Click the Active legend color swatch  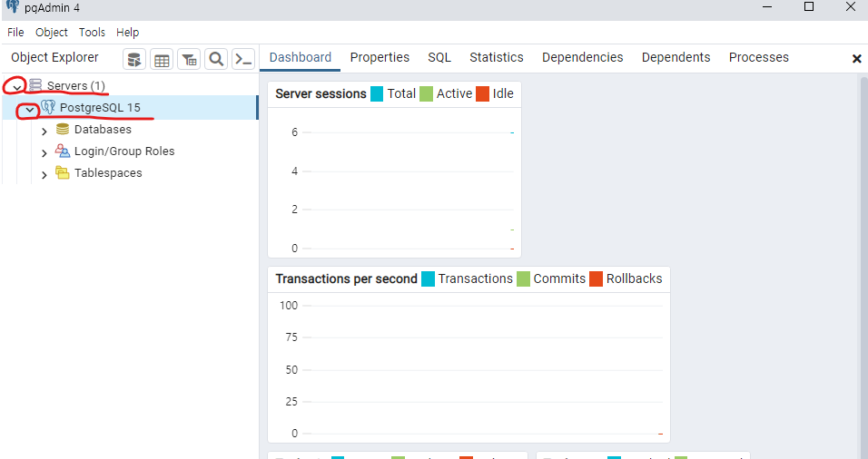(426, 93)
